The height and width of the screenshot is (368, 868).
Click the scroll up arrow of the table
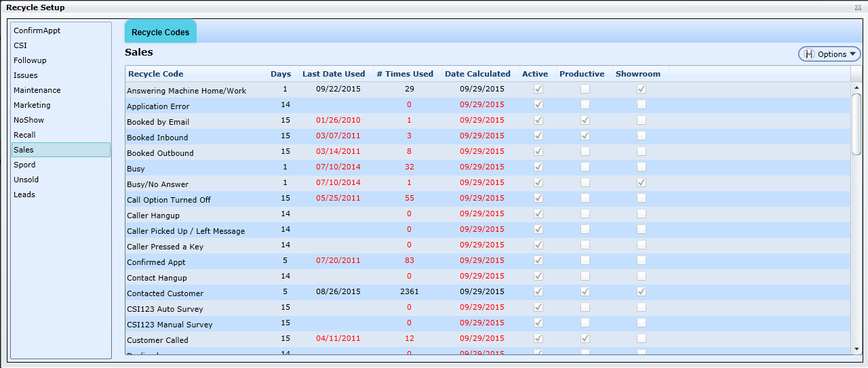point(856,87)
